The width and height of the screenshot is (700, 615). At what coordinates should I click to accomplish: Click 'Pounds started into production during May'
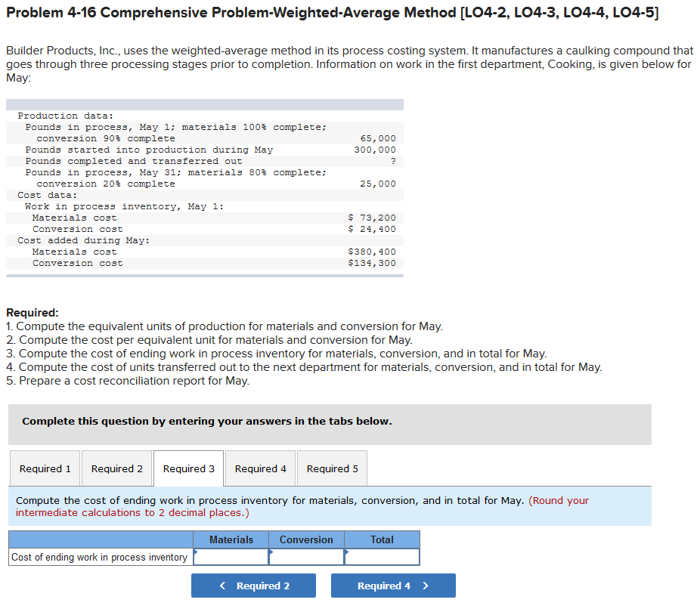[149, 150]
